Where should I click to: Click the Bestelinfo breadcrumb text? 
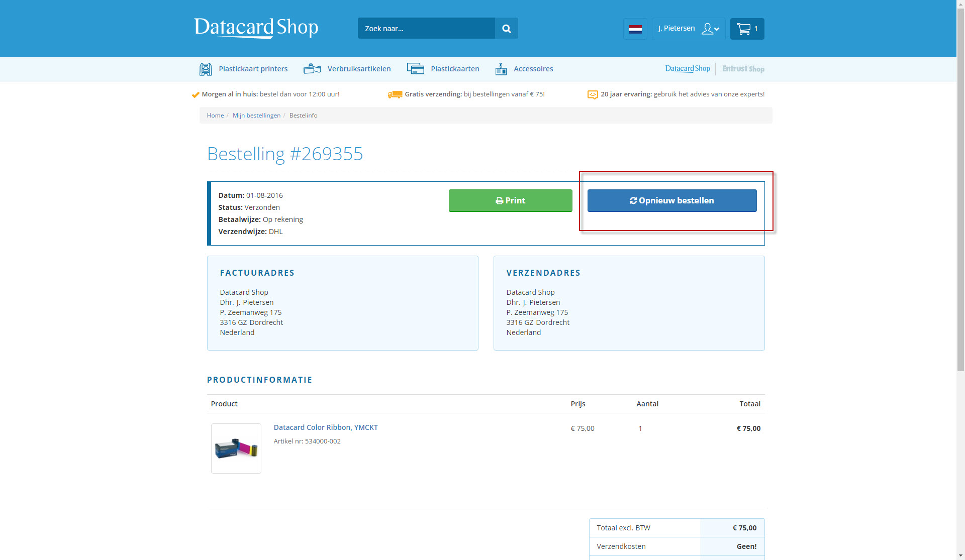pyautogui.click(x=303, y=116)
